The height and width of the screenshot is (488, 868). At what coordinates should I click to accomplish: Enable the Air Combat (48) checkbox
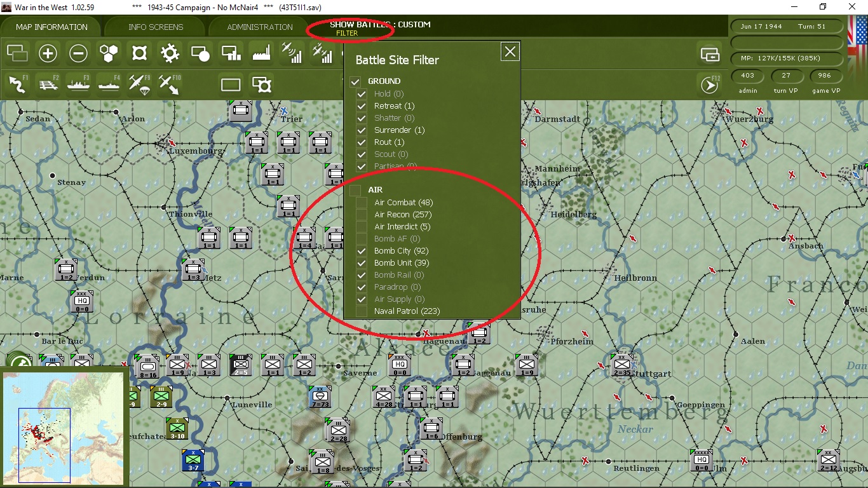pos(362,203)
